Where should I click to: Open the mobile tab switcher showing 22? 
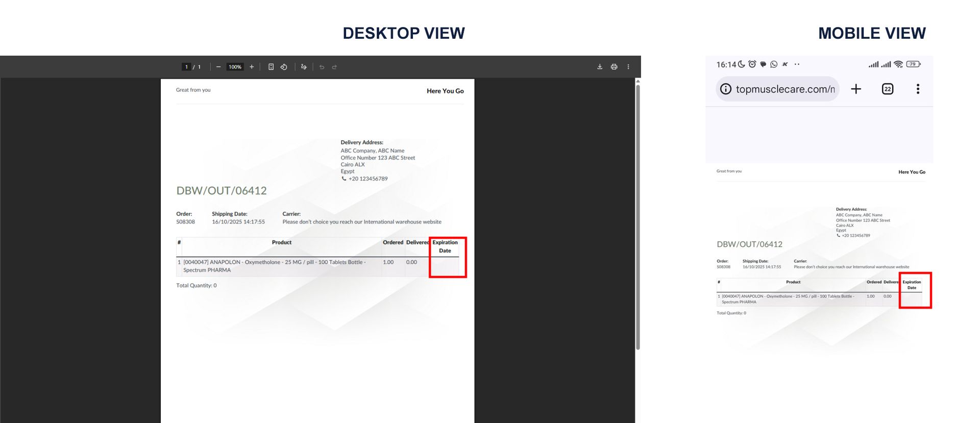pyautogui.click(x=888, y=89)
